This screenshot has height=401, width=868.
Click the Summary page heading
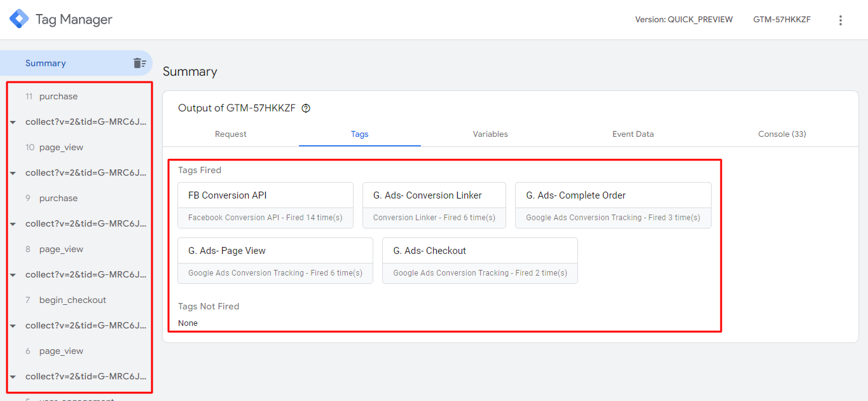[x=190, y=71]
